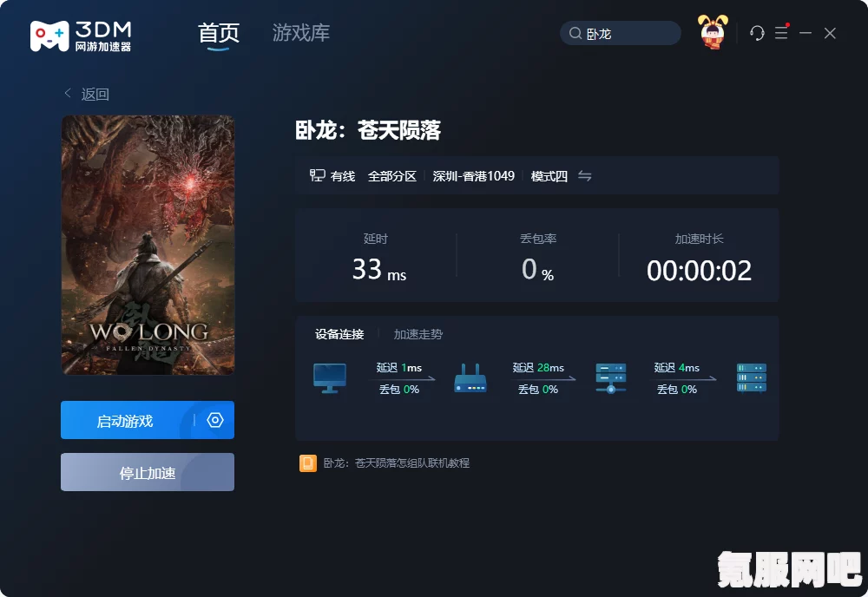Select the 设备连接 tab
The width and height of the screenshot is (868, 597).
point(339,334)
